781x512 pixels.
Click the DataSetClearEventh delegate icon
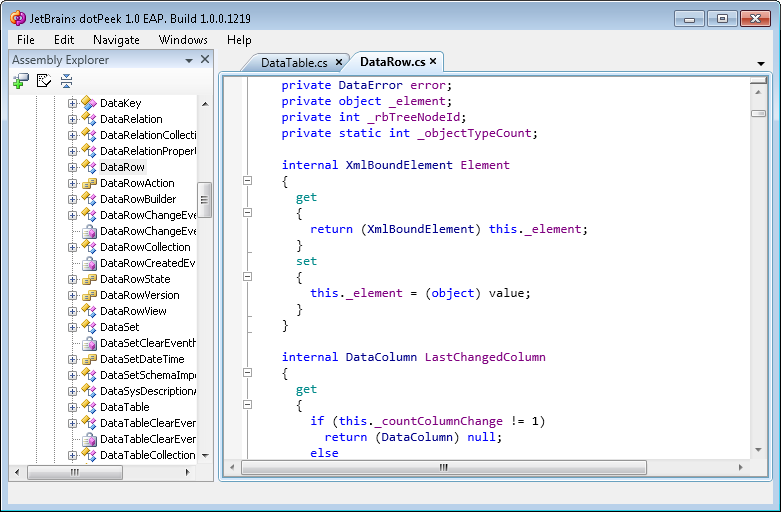click(x=89, y=343)
